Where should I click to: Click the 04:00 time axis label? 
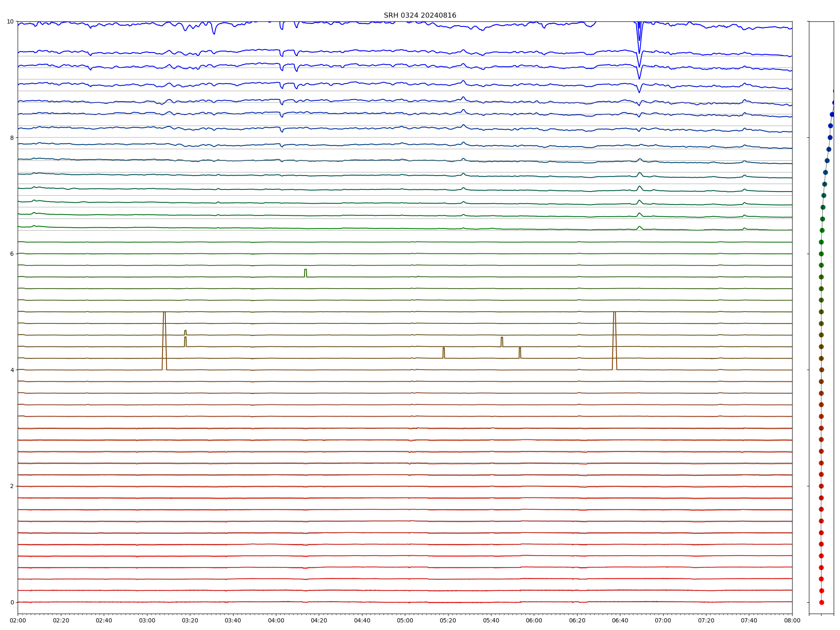coord(276,620)
